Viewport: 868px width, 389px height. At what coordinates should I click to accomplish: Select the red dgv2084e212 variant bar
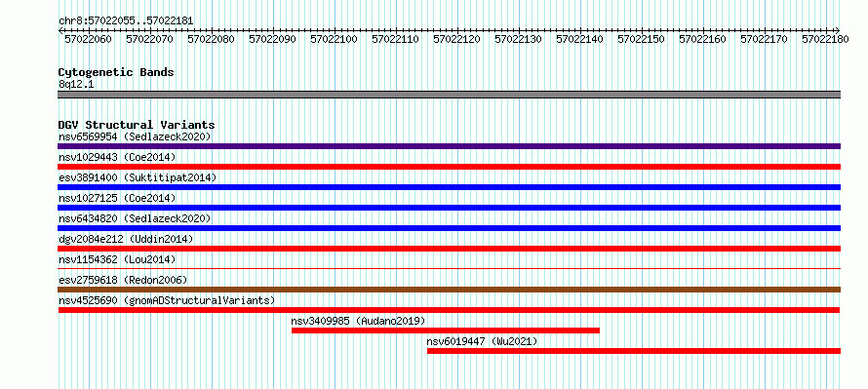click(449, 249)
